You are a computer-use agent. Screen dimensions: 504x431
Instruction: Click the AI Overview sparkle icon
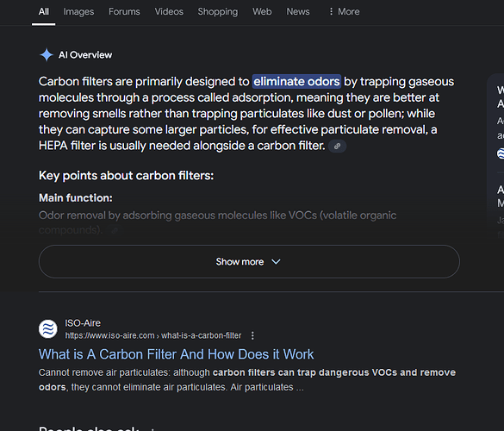pyautogui.click(x=47, y=54)
